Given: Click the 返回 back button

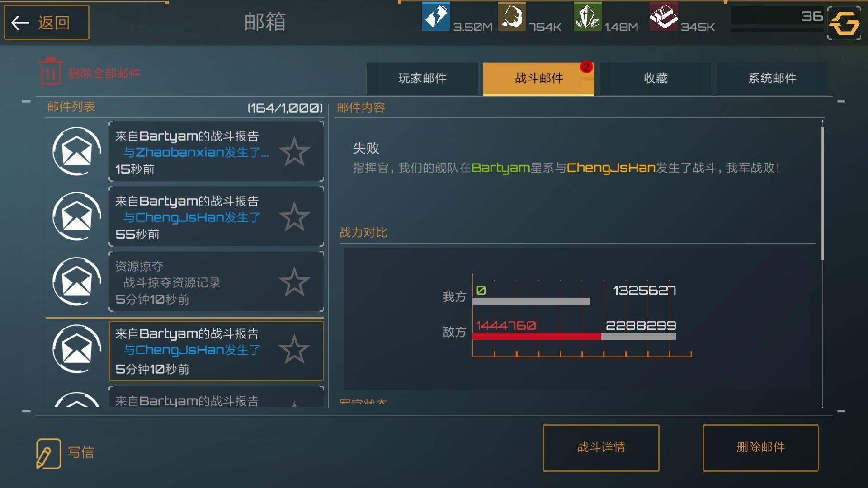Looking at the screenshot, I should 47,22.
